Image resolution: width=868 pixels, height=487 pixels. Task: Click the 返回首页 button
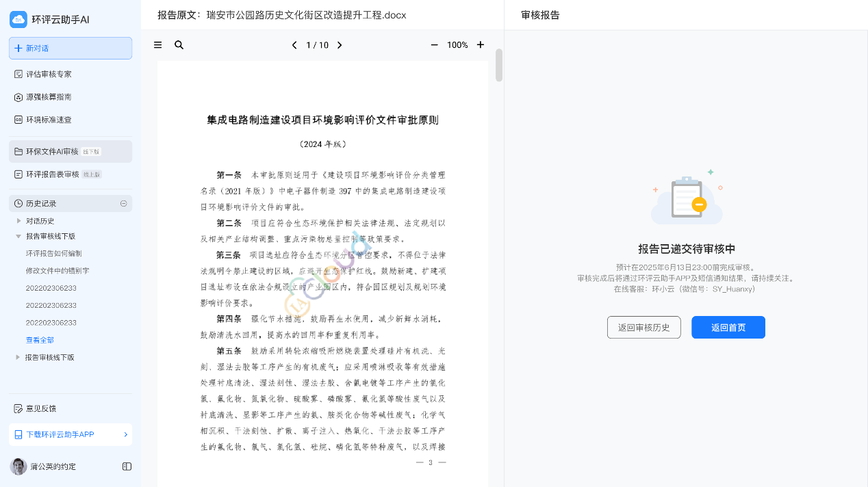(x=728, y=328)
